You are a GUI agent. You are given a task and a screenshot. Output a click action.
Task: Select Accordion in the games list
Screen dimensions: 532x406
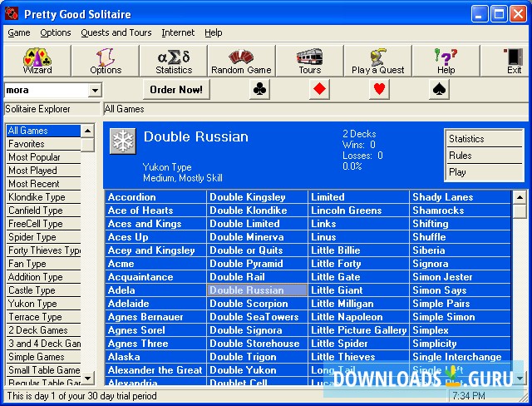point(155,197)
